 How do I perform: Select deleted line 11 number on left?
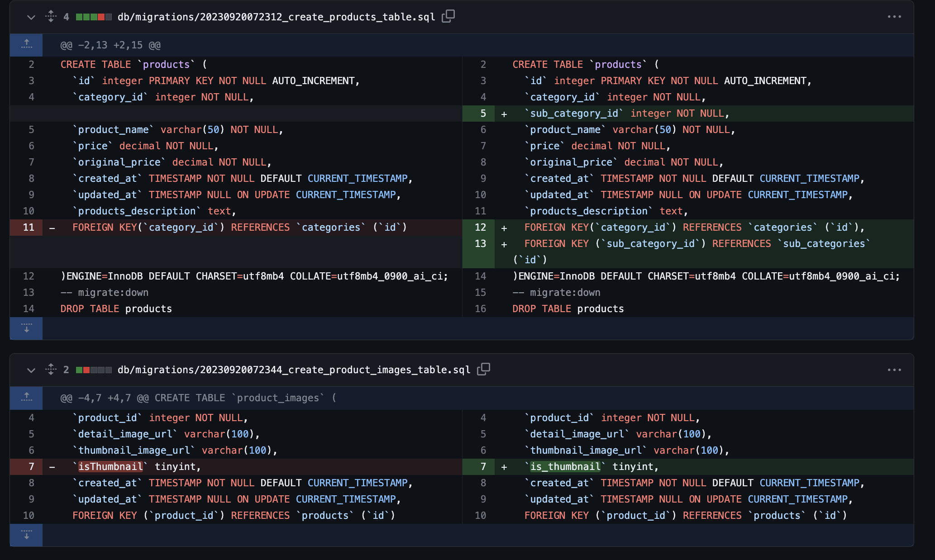[29, 228]
